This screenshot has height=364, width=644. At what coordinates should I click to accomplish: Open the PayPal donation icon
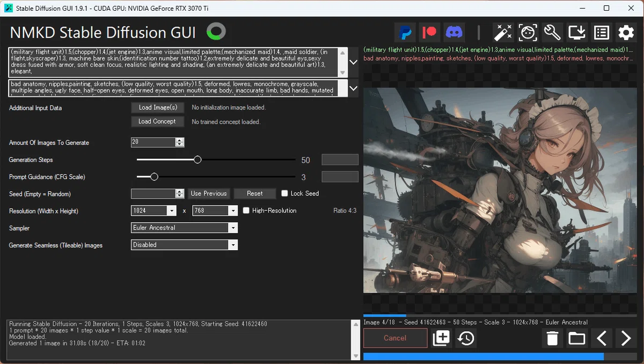(x=406, y=33)
